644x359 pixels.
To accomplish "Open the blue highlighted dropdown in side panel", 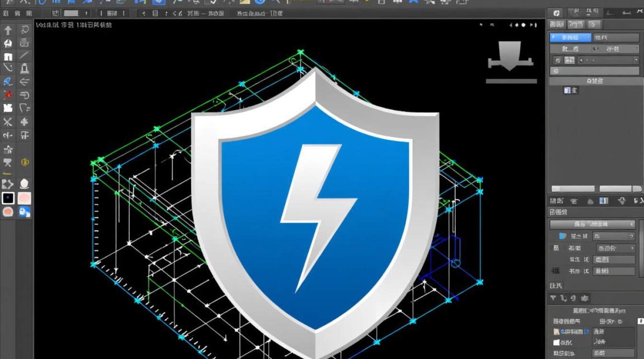I will (570, 37).
